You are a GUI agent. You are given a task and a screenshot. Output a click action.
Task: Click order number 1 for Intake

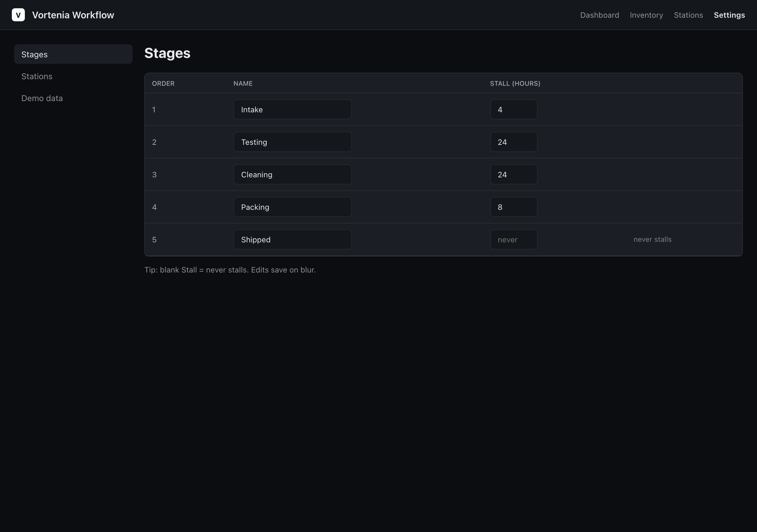click(x=154, y=109)
